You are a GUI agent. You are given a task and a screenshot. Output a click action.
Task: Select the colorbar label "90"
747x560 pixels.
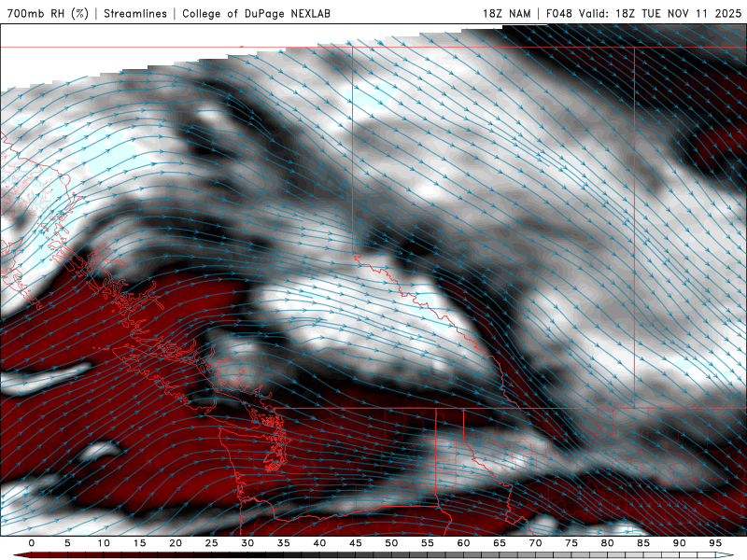[x=680, y=543]
